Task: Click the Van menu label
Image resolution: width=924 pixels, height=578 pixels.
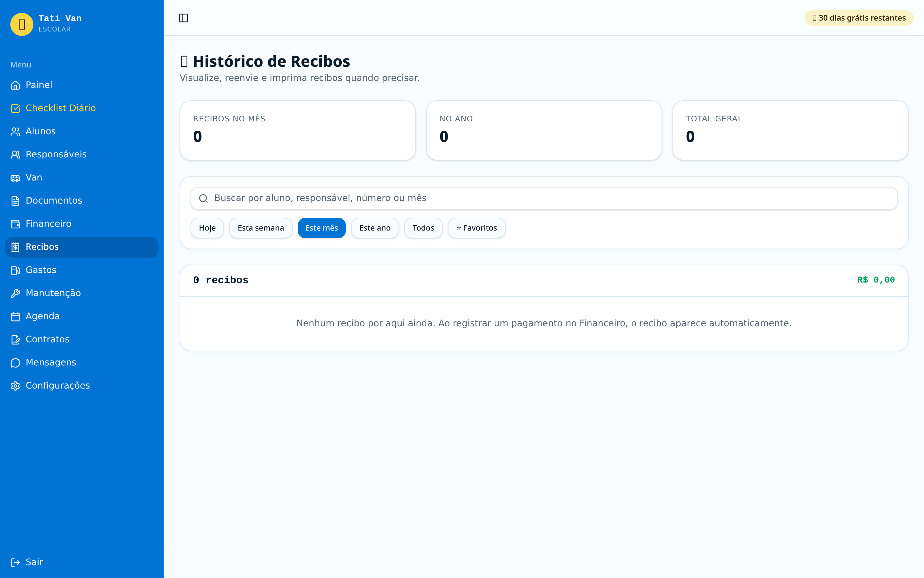Action: [x=34, y=177]
